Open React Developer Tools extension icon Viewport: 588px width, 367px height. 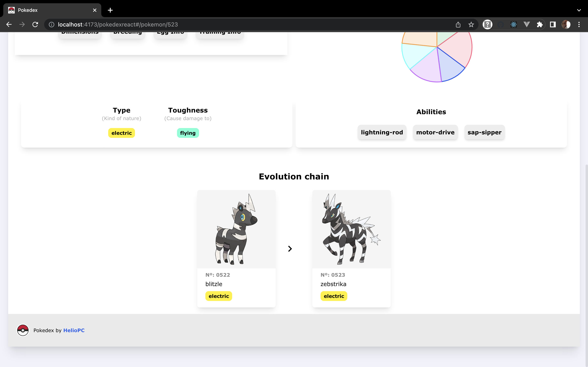[513, 24]
